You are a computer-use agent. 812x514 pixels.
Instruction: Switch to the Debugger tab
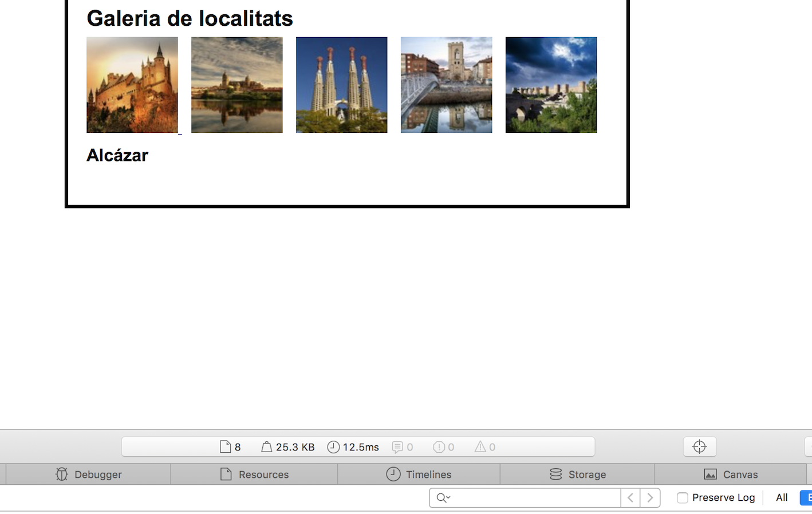click(89, 475)
